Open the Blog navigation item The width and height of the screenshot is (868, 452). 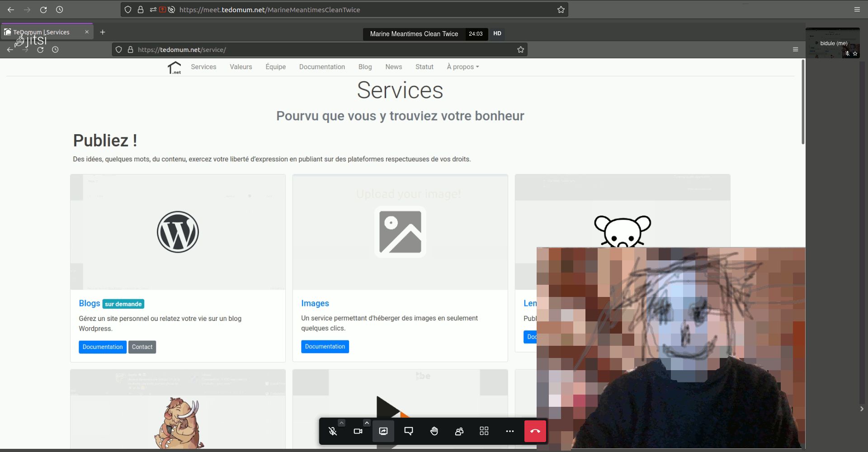point(365,67)
